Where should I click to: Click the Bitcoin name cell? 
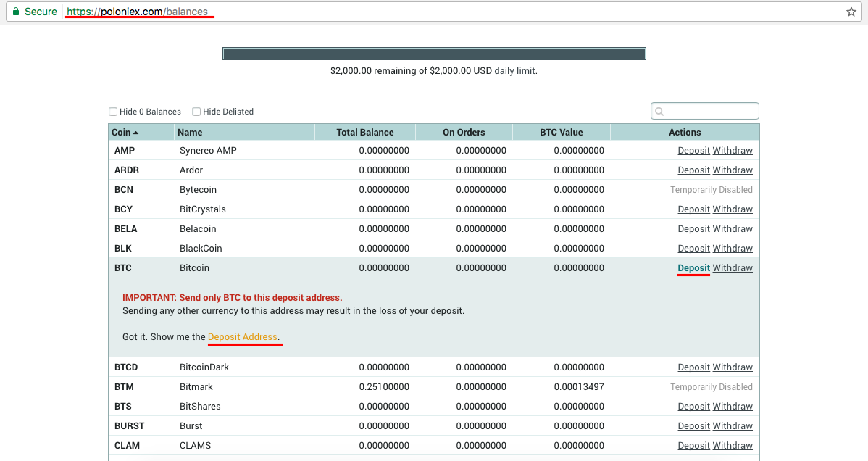click(194, 268)
